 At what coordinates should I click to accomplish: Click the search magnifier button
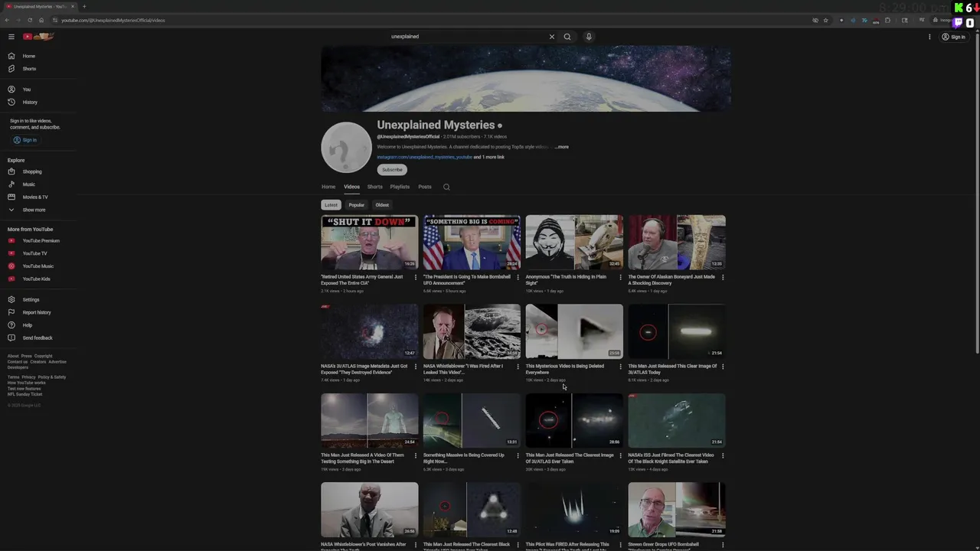pos(567,37)
